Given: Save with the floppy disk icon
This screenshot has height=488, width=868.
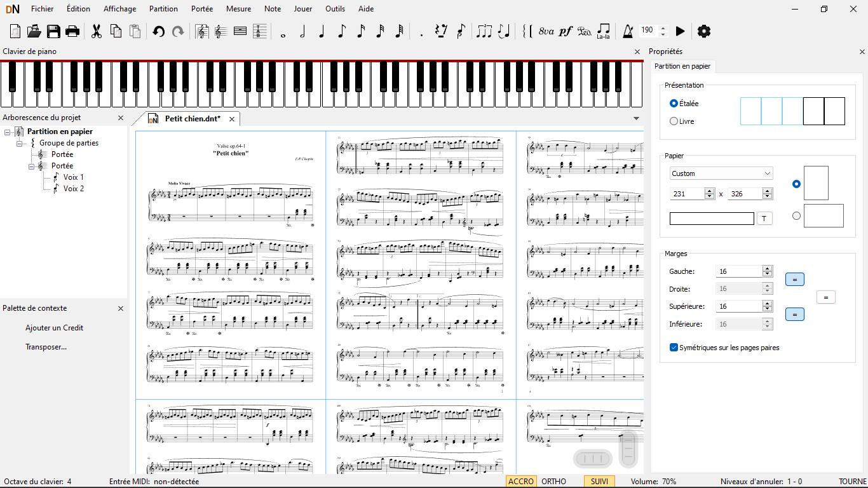Looking at the screenshot, I should point(53,31).
